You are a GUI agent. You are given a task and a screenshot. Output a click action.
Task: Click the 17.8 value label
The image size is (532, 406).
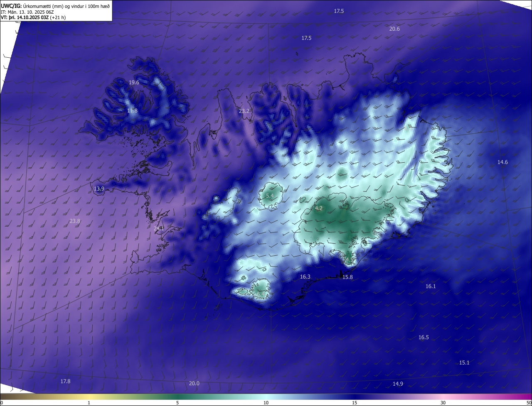(65, 382)
